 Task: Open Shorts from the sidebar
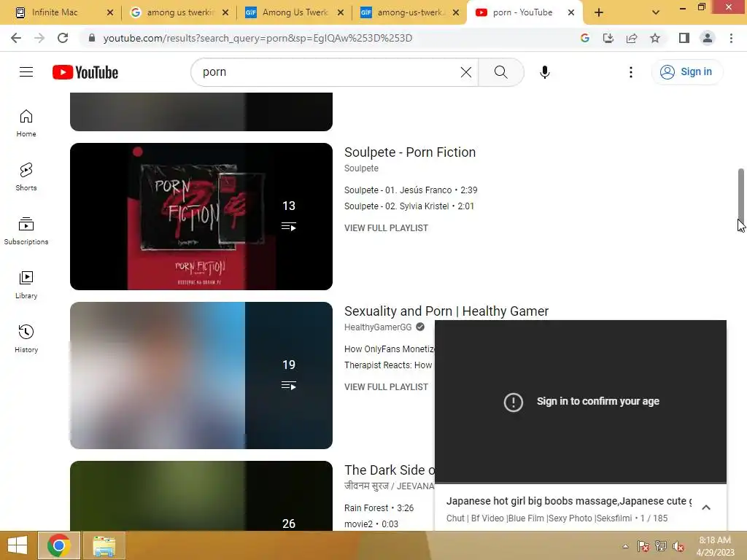(x=26, y=177)
